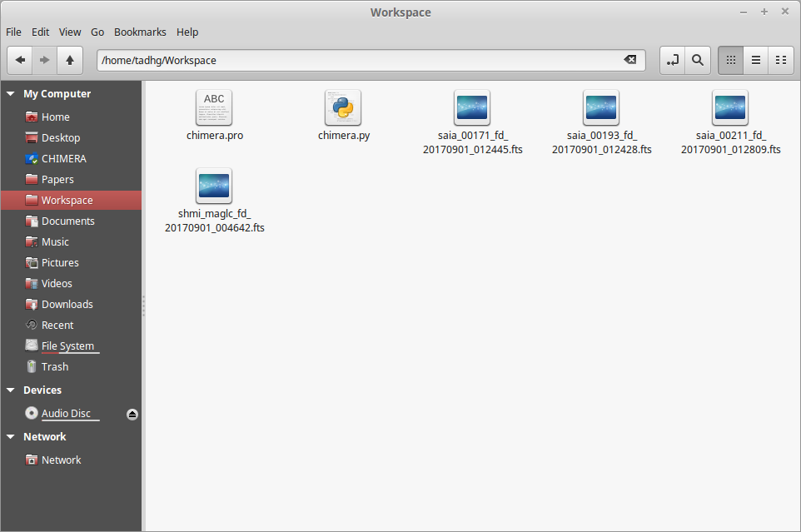Viewport: 801px width, 532px height.
Task: Go up to the parent folder
Action: point(70,60)
